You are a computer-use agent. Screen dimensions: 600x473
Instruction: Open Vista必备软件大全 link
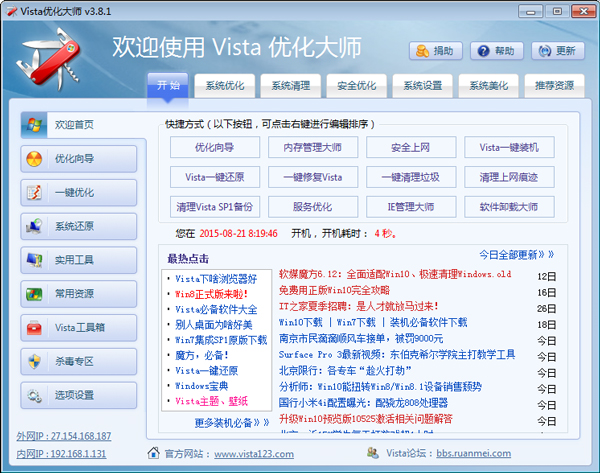(x=216, y=309)
